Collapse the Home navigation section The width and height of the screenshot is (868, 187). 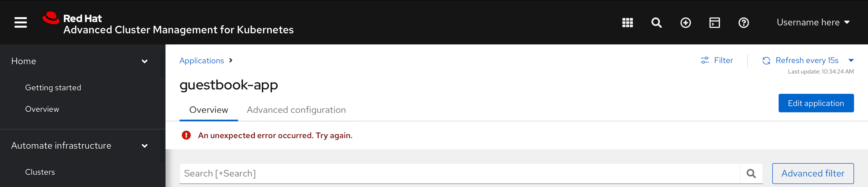[145, 61]
